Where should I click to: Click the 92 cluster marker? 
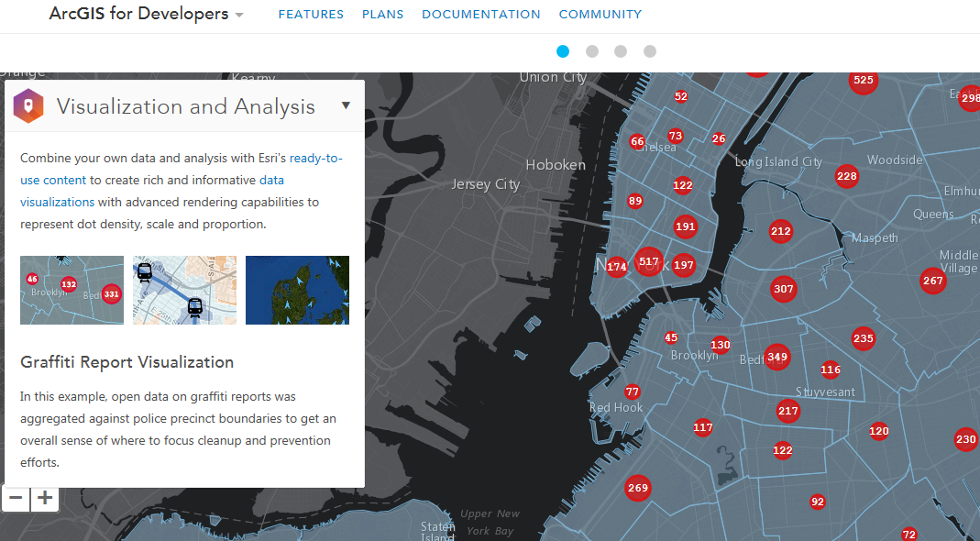coord(818,502)
